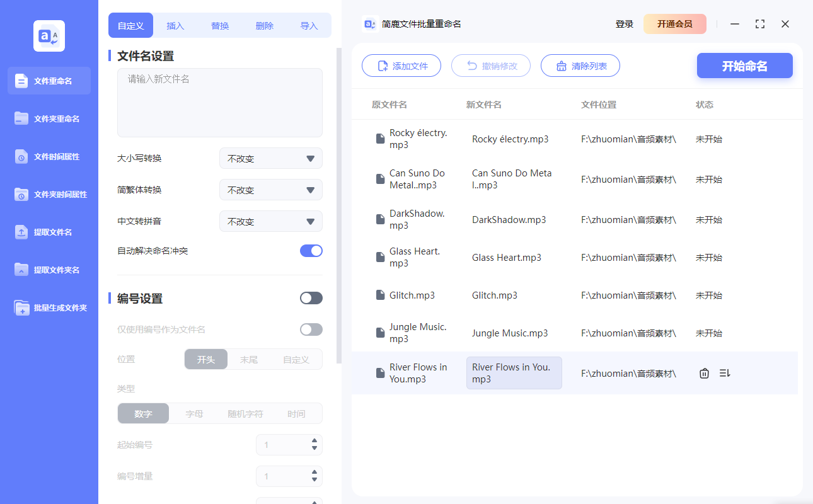Open 文件时间属性 from the sidebar

48,156
